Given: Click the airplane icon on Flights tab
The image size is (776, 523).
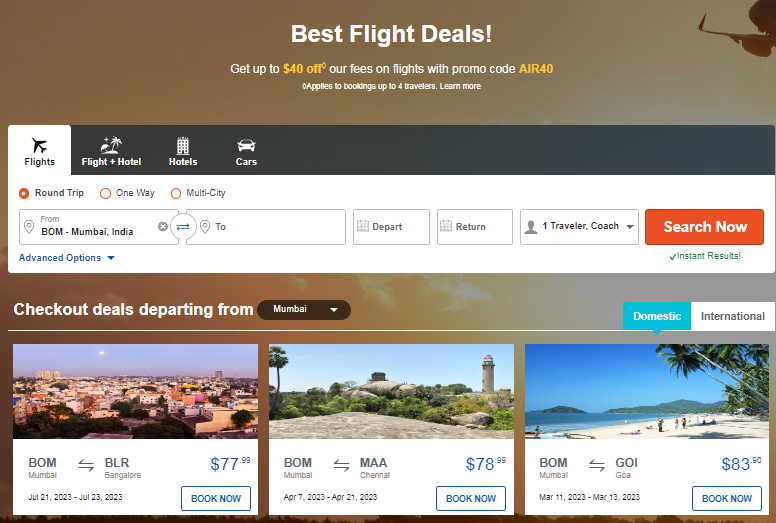Looking at the screenshot, I should (40, 145).
